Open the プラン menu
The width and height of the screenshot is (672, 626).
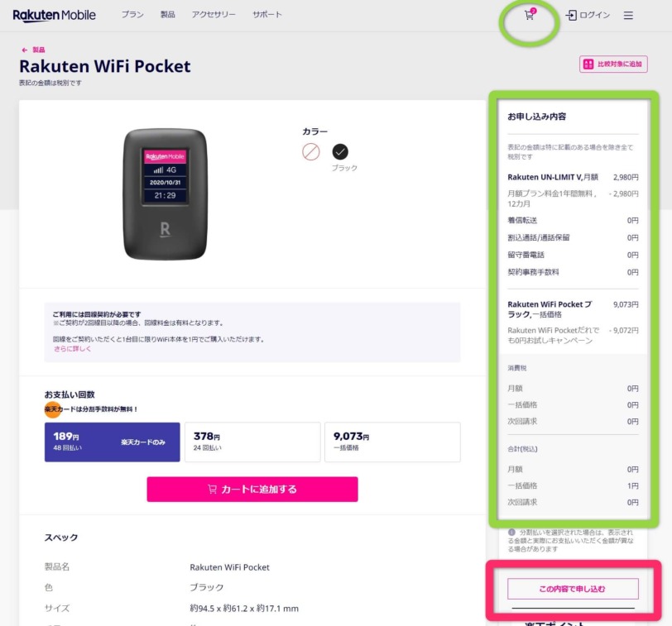coord(132,15)
